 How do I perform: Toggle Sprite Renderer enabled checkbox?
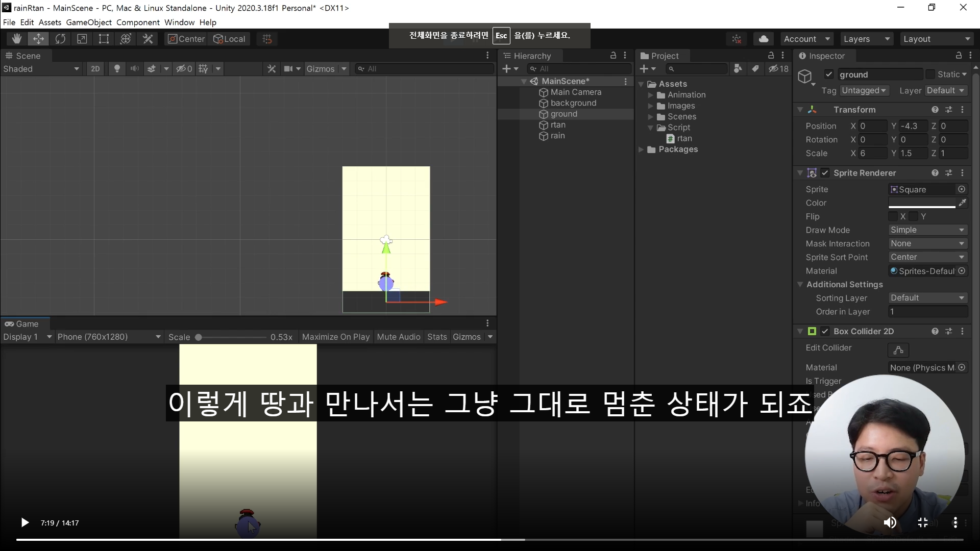click(x=825, y=173)
